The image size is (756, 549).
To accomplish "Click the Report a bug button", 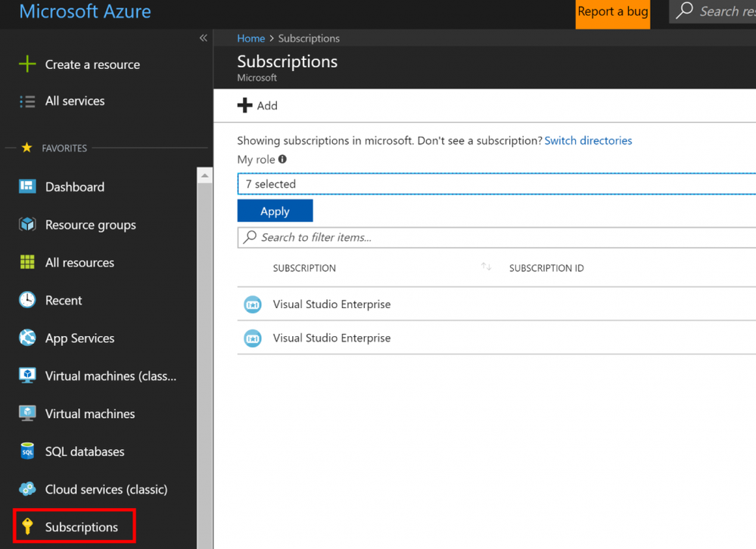I will point(612,13).
